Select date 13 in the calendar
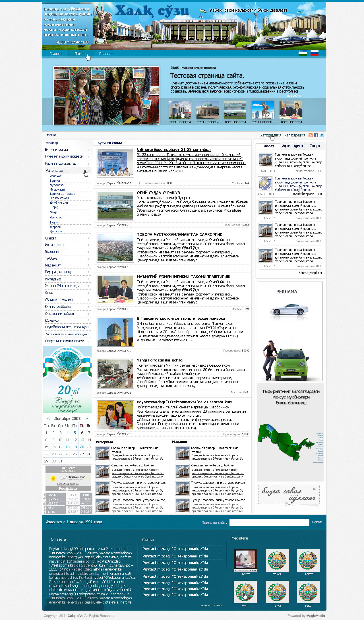The height and width of the screenshot is (620, 364). 82,440
